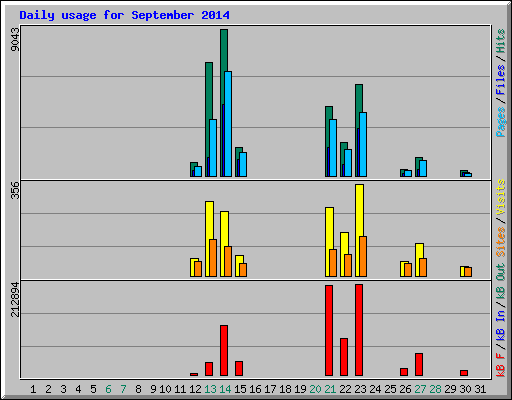Click the 9043 hits axis value
Screen dimensions: 512x400
point(15,39)
